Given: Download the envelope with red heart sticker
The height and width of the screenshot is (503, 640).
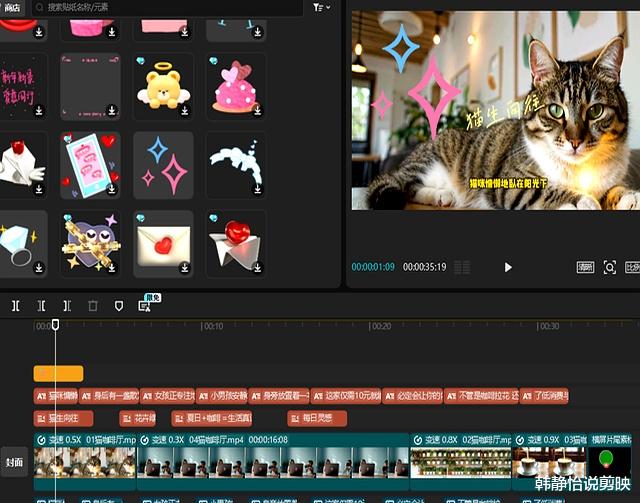Looking at the screenshot, I should 185,268.
